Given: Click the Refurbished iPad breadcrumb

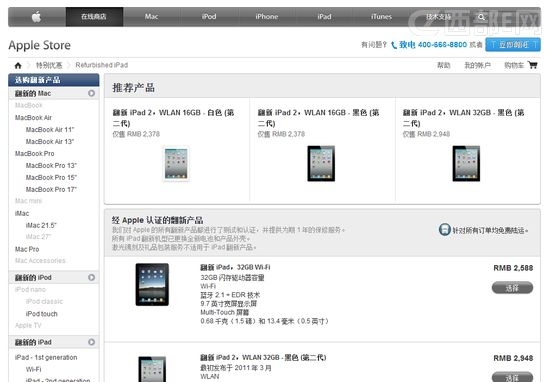Looking at the screenshot, I should point(102,65).
